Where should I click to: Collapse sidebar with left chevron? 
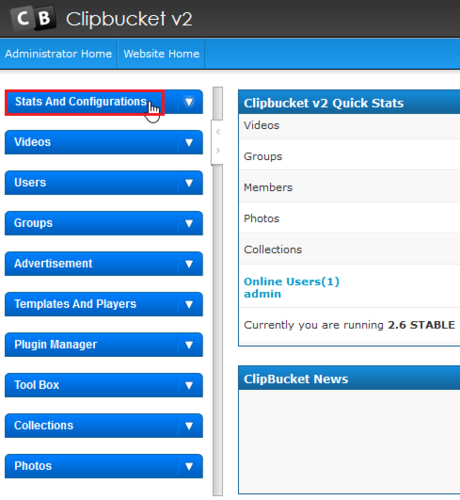218,132
